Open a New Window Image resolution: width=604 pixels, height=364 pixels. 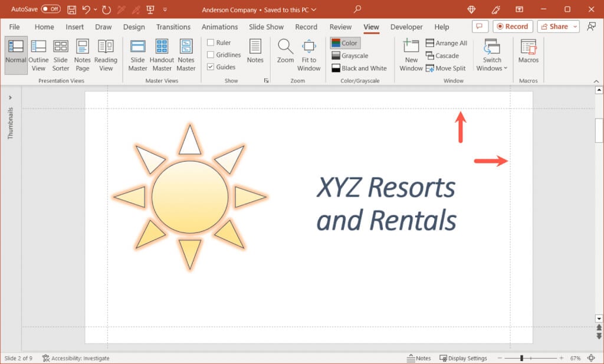411,55
